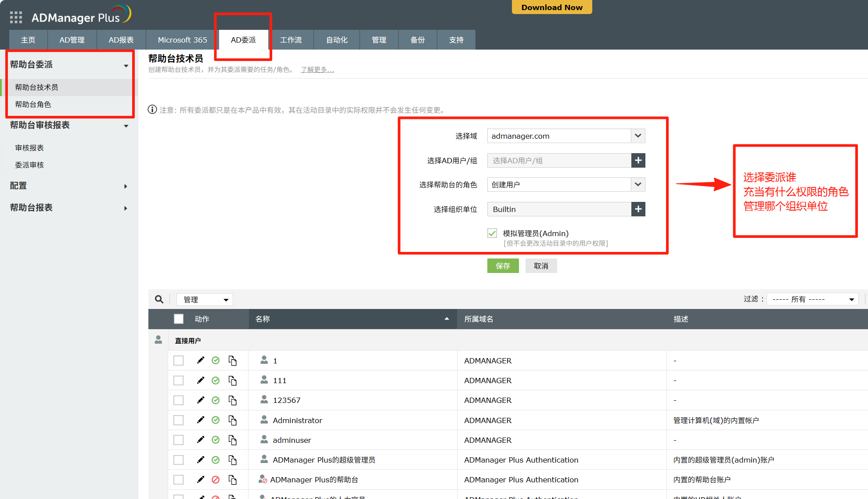The image size is (868, 499).
Task: Click the Builtin organizational unit field
Action: 559,209
